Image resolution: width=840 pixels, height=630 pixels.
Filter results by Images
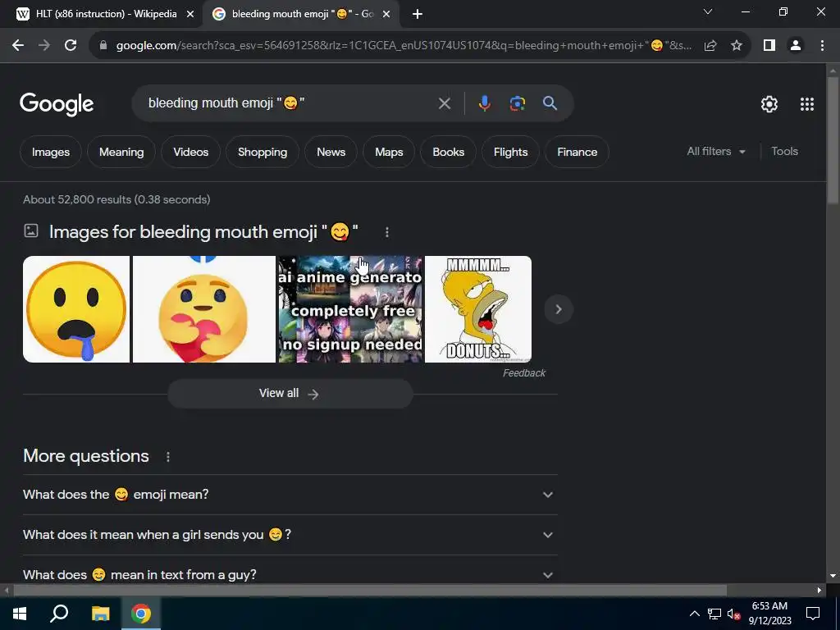51,152
